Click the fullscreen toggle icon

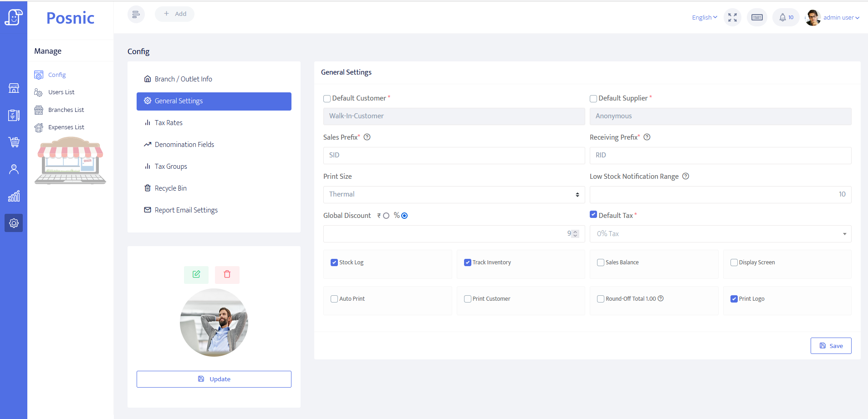click(x=732, y=17)
